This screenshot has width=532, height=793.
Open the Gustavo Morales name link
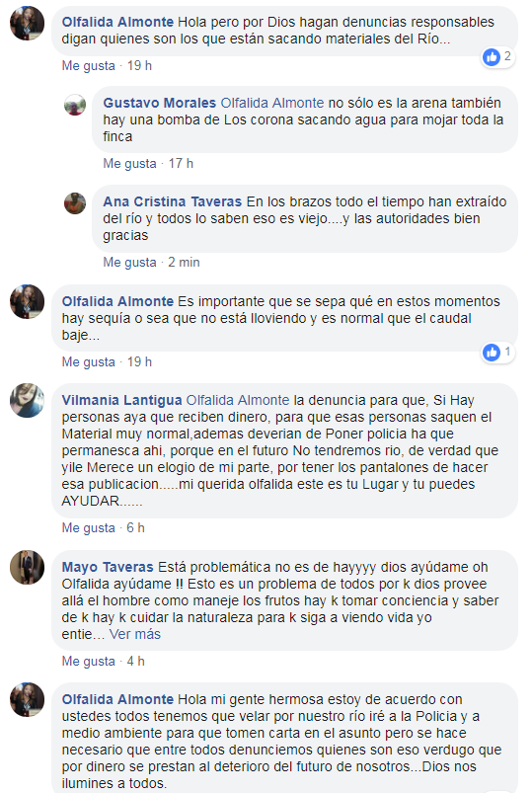click(159, 103)
